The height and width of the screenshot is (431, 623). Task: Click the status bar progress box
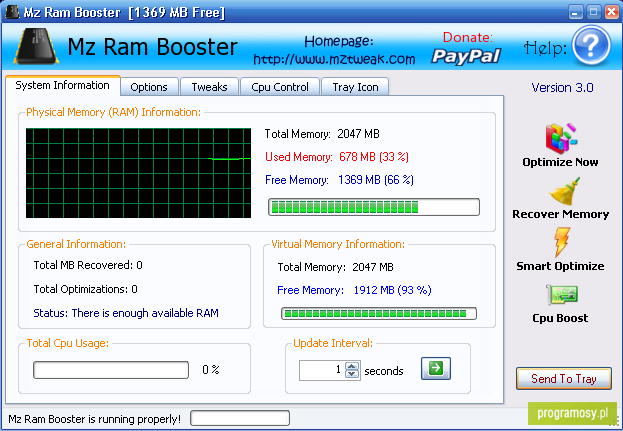[x=240, y=418]
